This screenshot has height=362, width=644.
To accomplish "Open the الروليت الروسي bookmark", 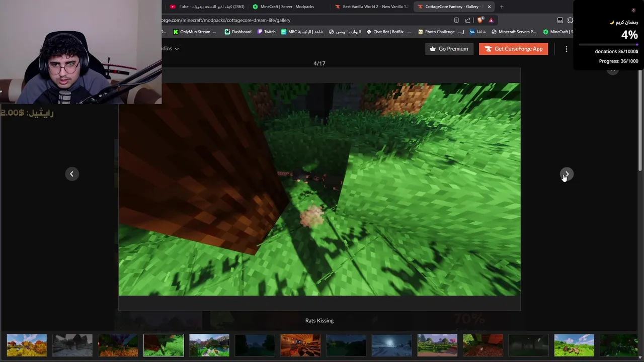I will point(345,32).
